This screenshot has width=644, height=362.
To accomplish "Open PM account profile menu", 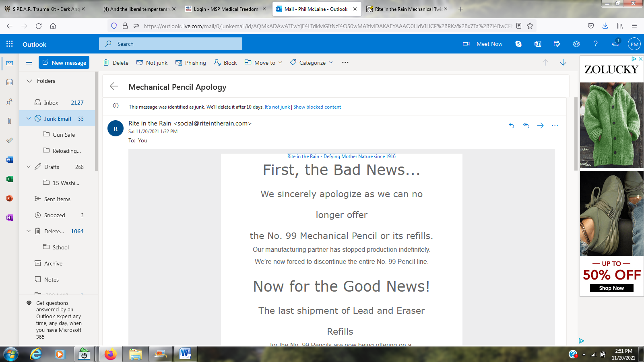I will point(634,44).
